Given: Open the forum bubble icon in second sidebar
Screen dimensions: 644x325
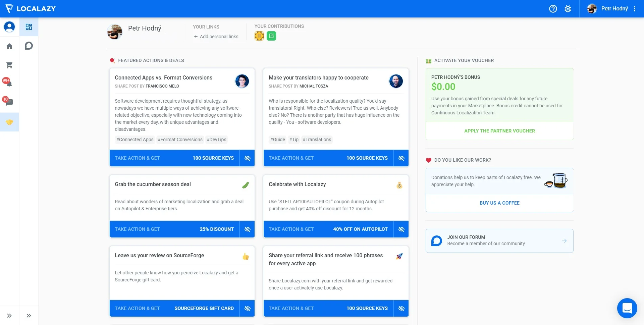Looking at the screenshot, I should coord(29,46).
